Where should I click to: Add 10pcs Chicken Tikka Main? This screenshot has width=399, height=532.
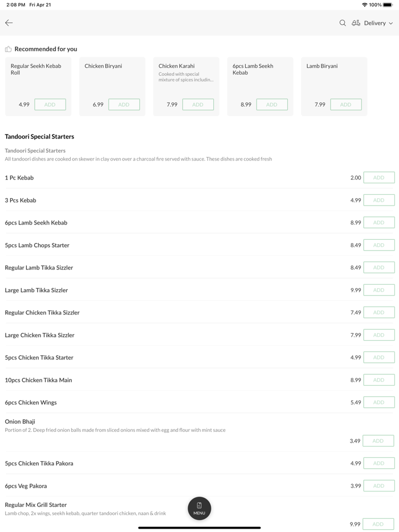pos(379,380)
